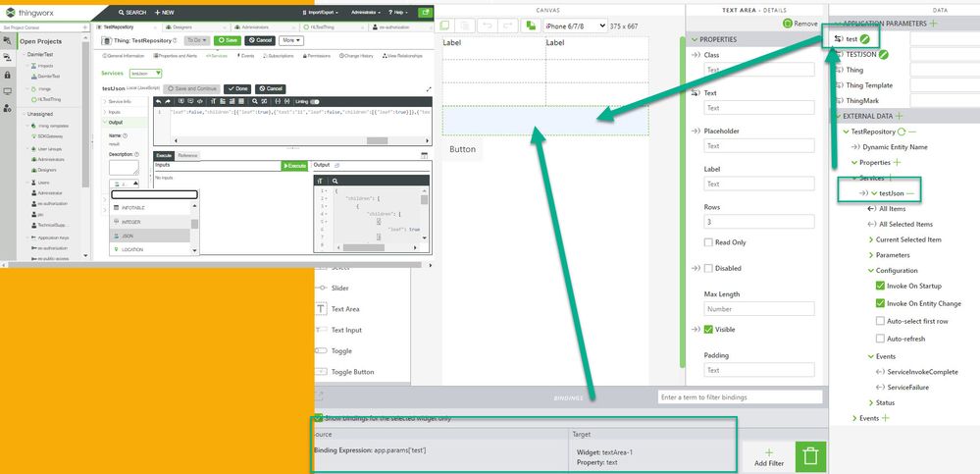Undo in the service code editor toolbar

click(x=159, y=101)
